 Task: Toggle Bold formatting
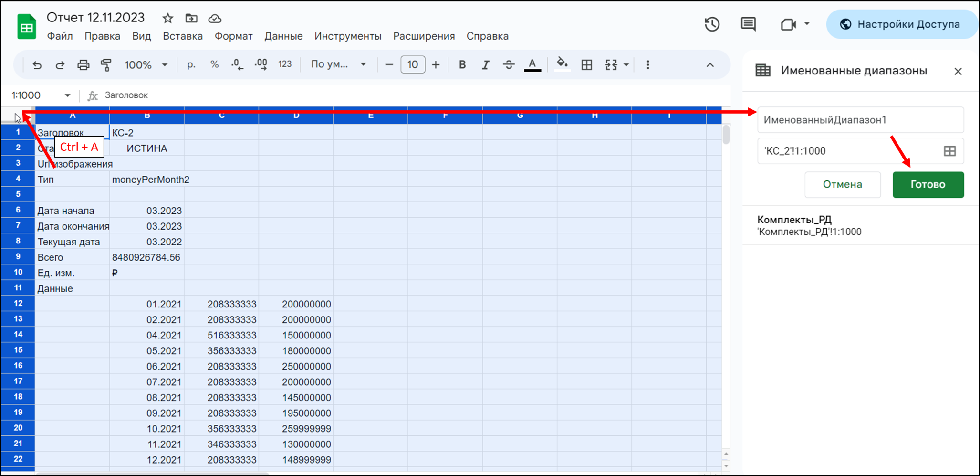462,64
